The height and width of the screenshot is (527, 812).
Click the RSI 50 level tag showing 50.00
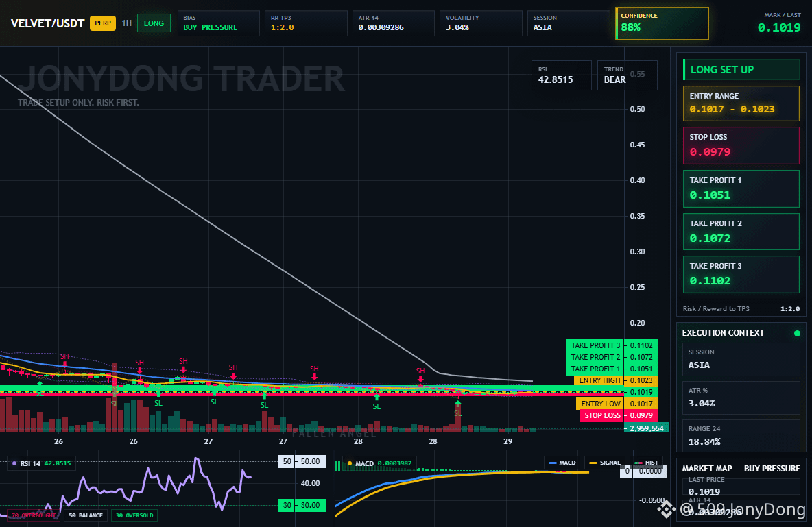tap(302, 461)
